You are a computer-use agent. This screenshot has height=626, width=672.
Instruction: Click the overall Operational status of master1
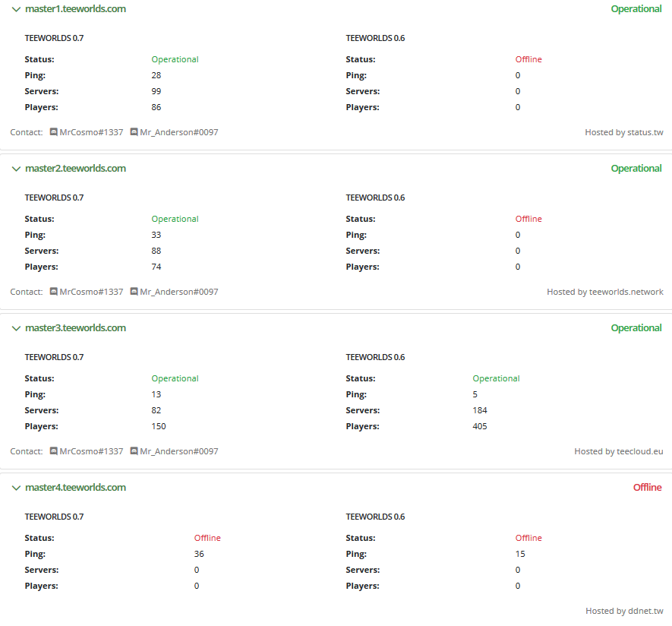coord(636,9)
